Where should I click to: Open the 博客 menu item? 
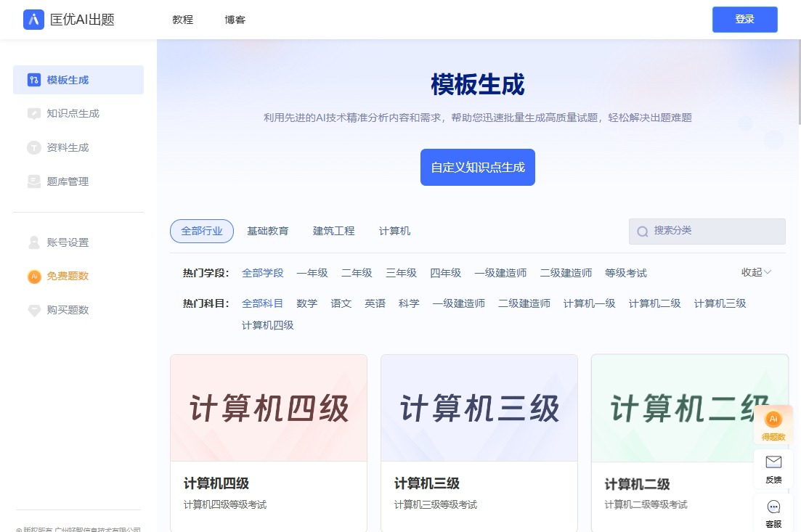click(235, 20)
